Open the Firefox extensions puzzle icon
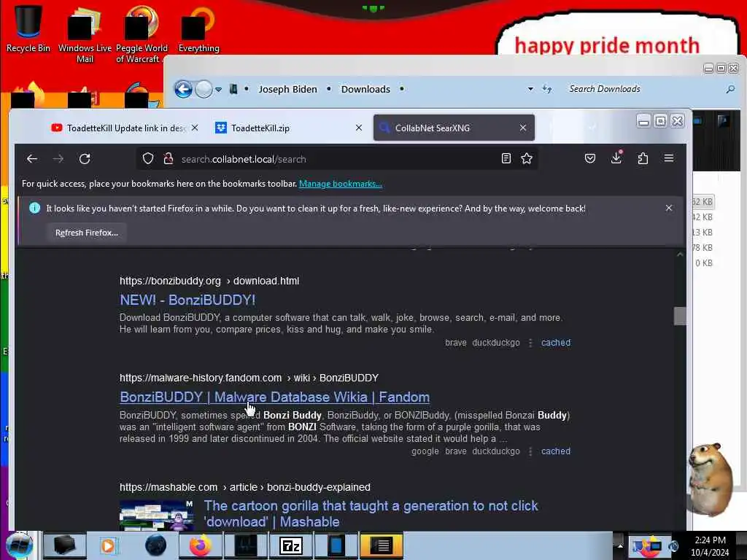Viewport: 747px width, 560px height. point(643,158)
